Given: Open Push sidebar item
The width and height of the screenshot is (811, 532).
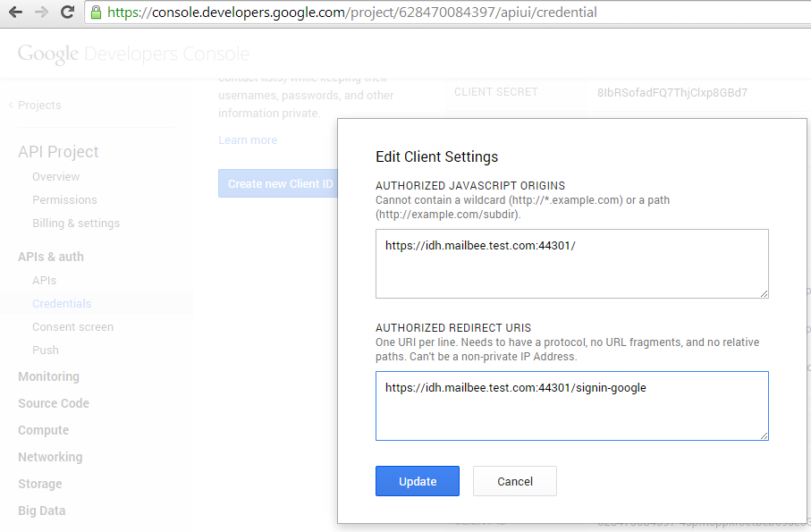Looking at the screenshot, I should point(46,350).
